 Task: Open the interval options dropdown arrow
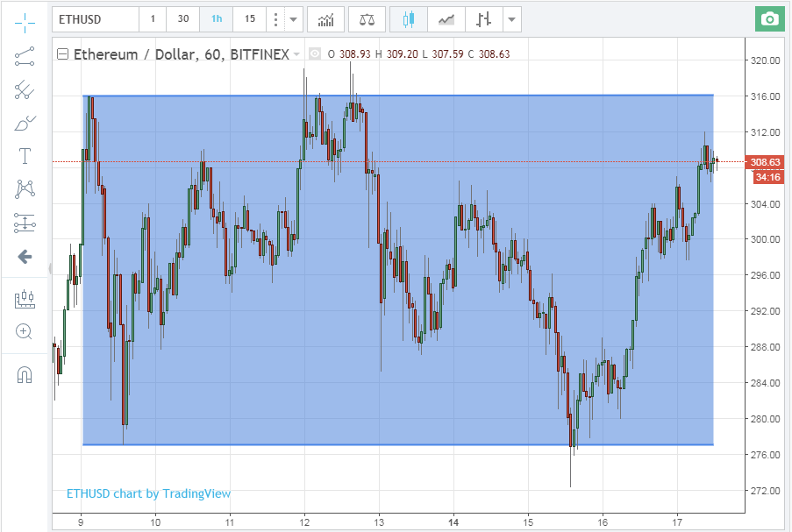click(294, 19)
